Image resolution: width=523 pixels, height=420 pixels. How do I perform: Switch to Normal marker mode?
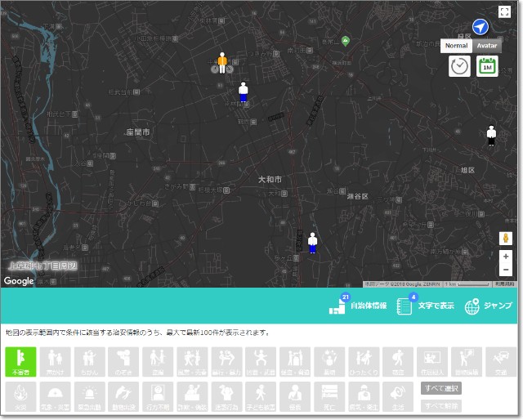coord(457,46)
